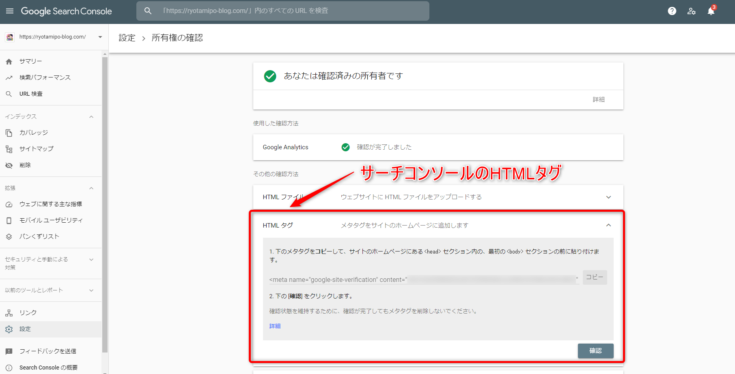
Task: Click the search magnifier icon
Action: (x=148, y=11)
